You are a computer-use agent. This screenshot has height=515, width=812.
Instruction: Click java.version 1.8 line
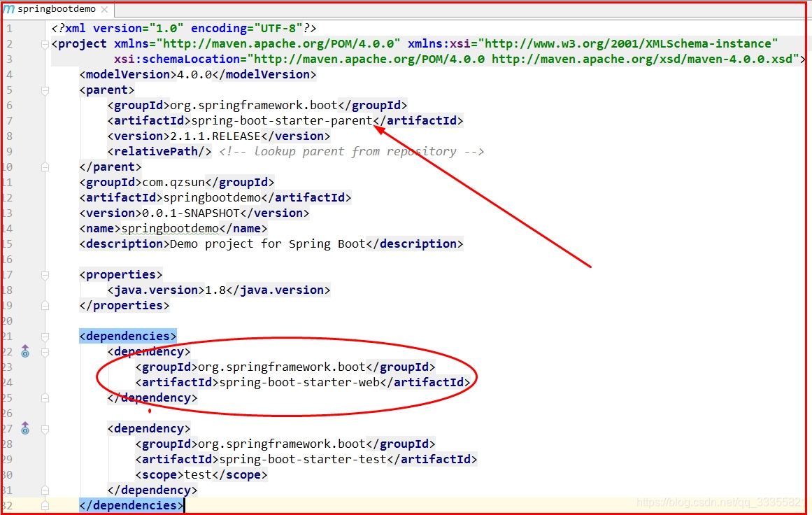coord(218,290)
